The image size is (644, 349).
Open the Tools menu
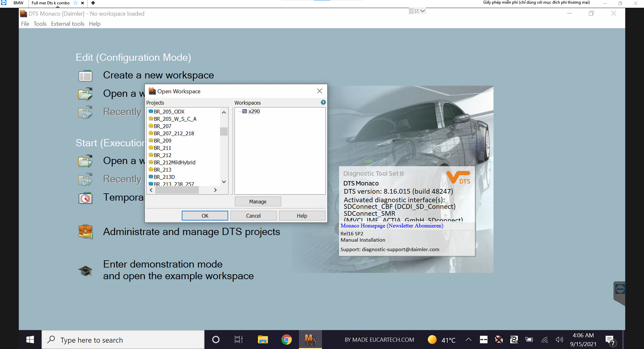pos(40,24)
